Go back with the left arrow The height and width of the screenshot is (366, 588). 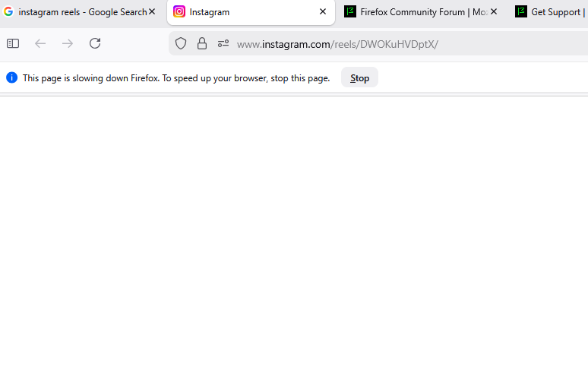tap(40, 43)
